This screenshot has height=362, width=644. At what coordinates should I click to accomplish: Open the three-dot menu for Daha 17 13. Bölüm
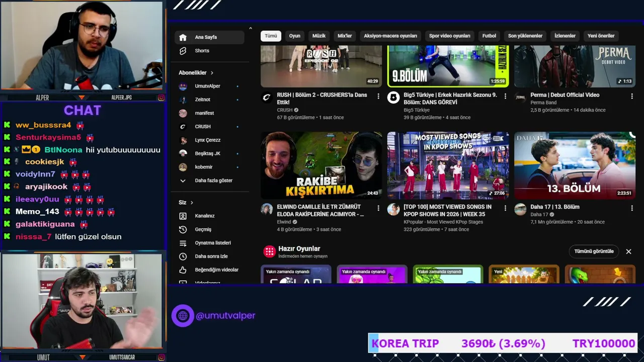click(632, 208)
